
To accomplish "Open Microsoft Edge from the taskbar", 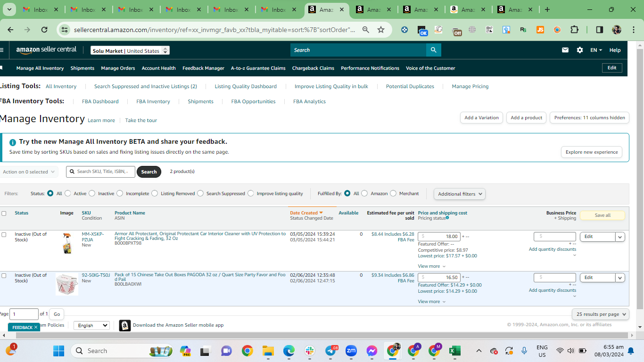I will point(289,351).
